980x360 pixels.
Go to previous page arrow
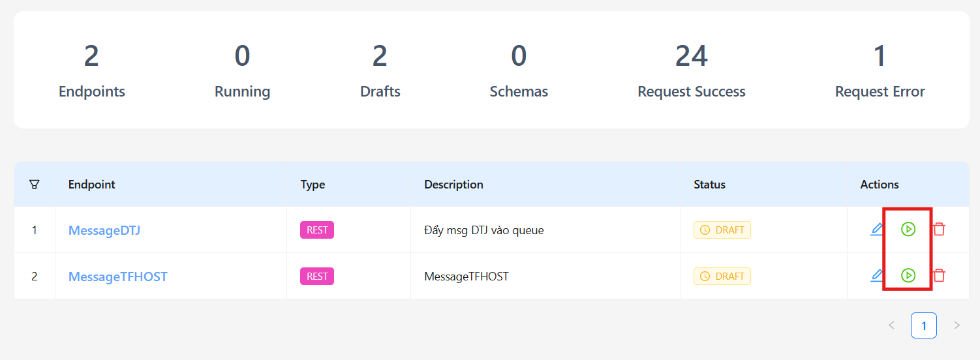tap(891, 325)
